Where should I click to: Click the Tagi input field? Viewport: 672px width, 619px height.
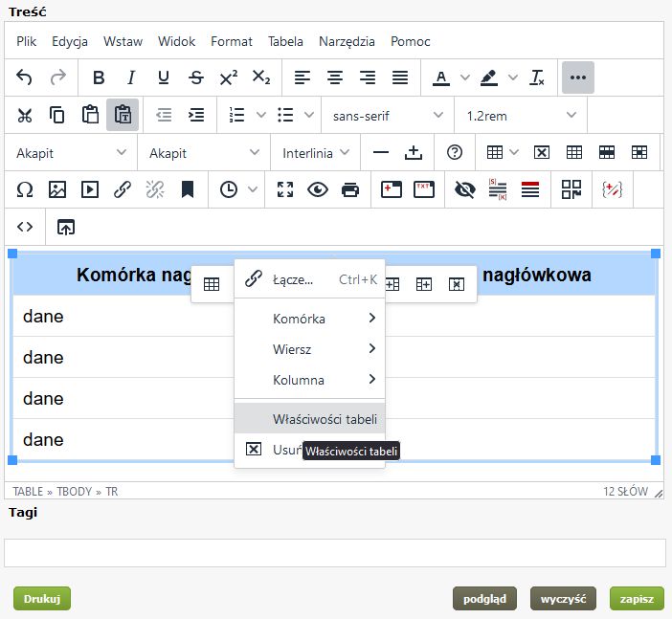[335, 552]
